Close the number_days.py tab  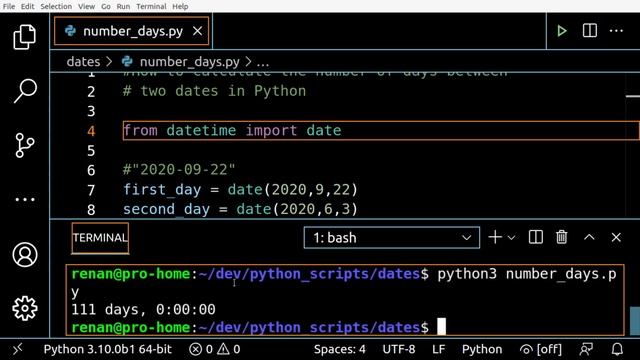tap(198, 31)
